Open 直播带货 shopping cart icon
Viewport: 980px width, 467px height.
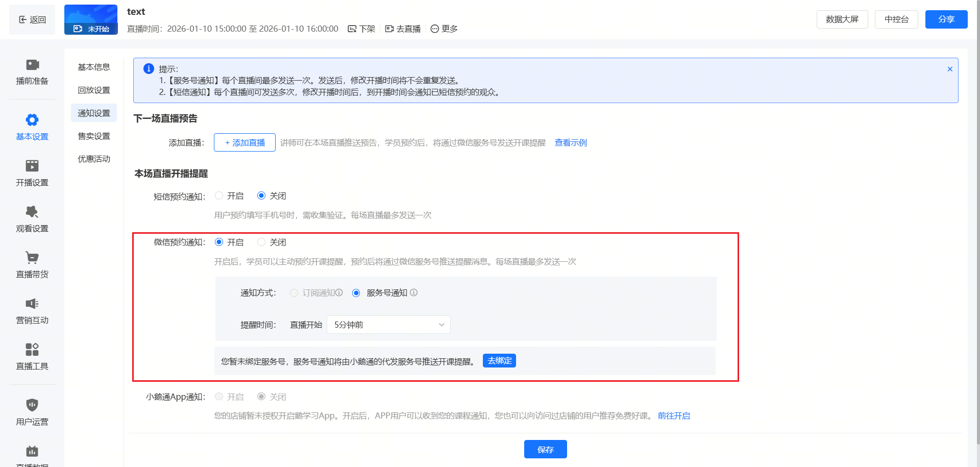pos(32,258)
